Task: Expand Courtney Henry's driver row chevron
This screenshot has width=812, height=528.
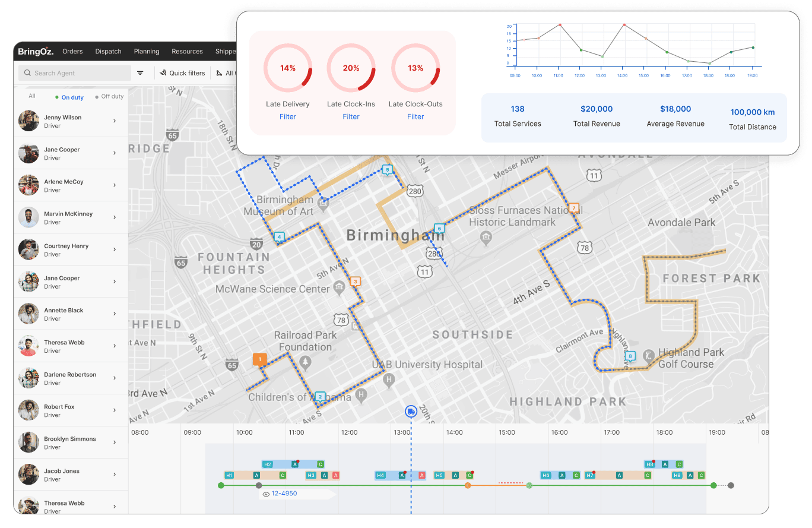Action: point(115,249)
